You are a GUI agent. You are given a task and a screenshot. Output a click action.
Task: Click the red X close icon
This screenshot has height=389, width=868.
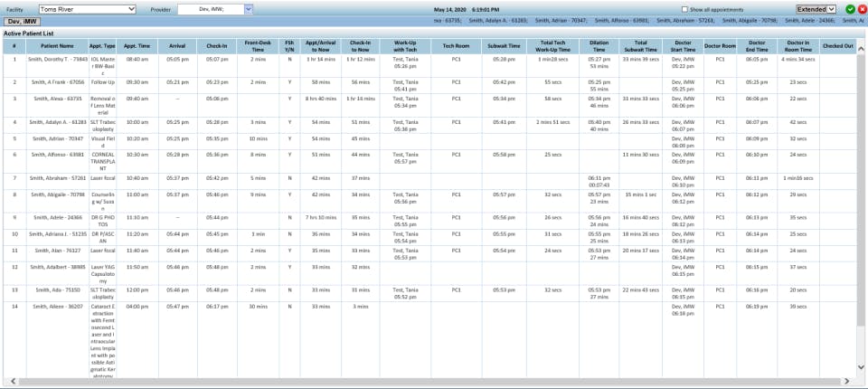(861, 9)
